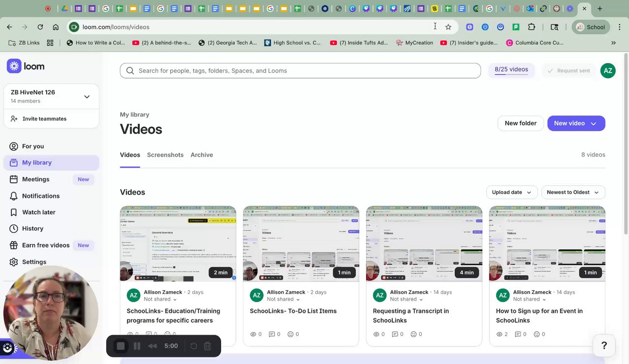Open the help question mark button
The image size is (629, 364).
[604, 345]
